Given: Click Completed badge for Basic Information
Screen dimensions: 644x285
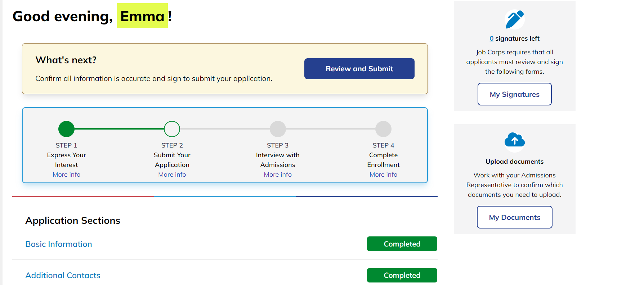Looking at the screenshot, I should tap(402, 244).
